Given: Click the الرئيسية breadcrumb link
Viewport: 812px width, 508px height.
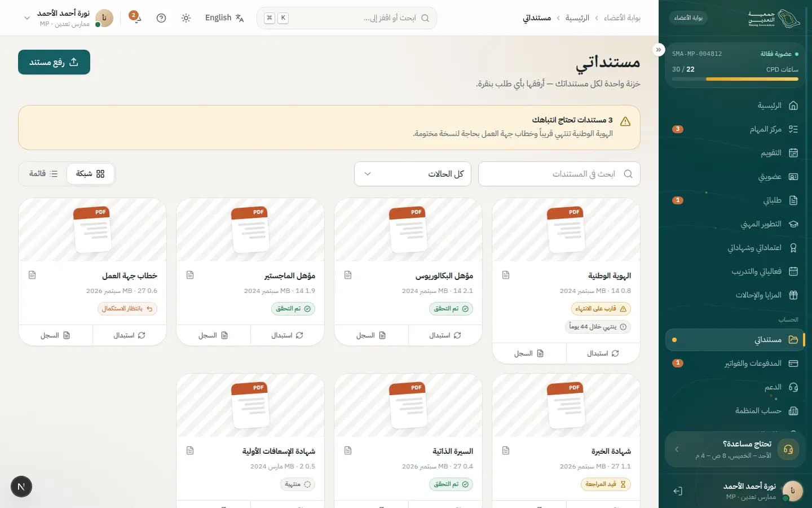Looking at the screenshot, I should (x=577, y=18).
